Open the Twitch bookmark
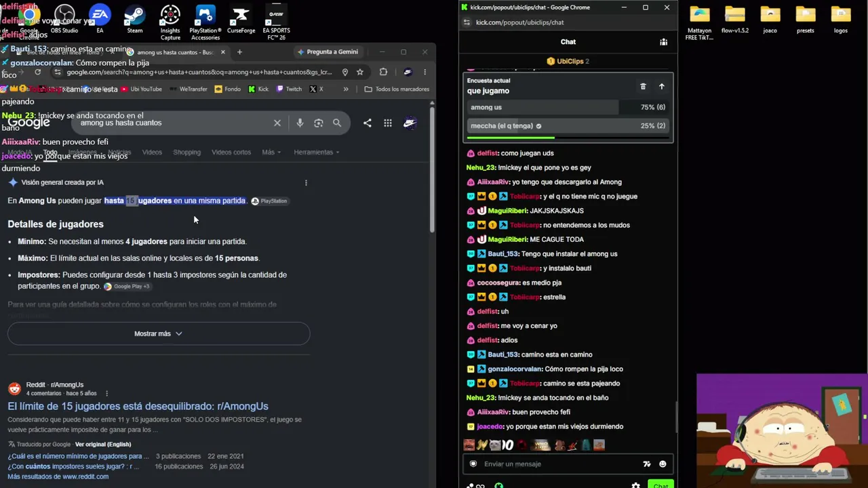 coord(289,89)
